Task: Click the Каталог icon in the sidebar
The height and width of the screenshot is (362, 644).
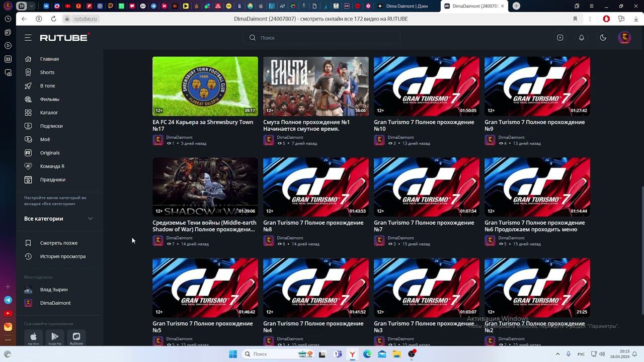Action: (x=28, y=113)
